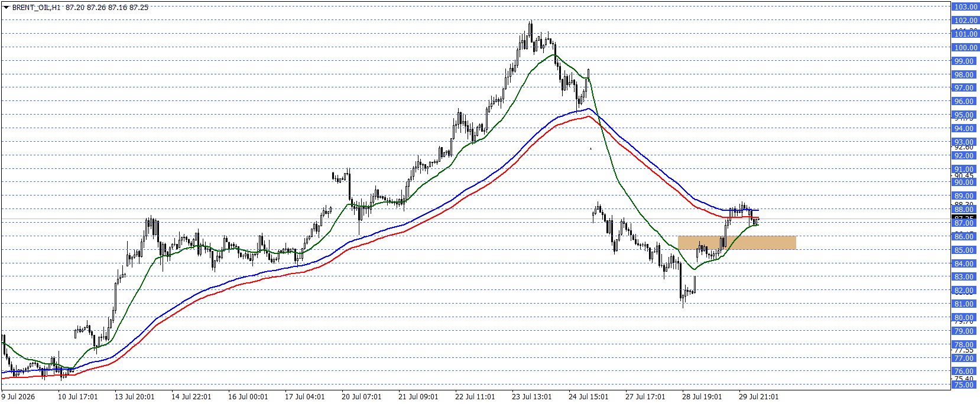
Task: Click the 22 Jul 11:01 time label
Action: (x=475, y=397)
